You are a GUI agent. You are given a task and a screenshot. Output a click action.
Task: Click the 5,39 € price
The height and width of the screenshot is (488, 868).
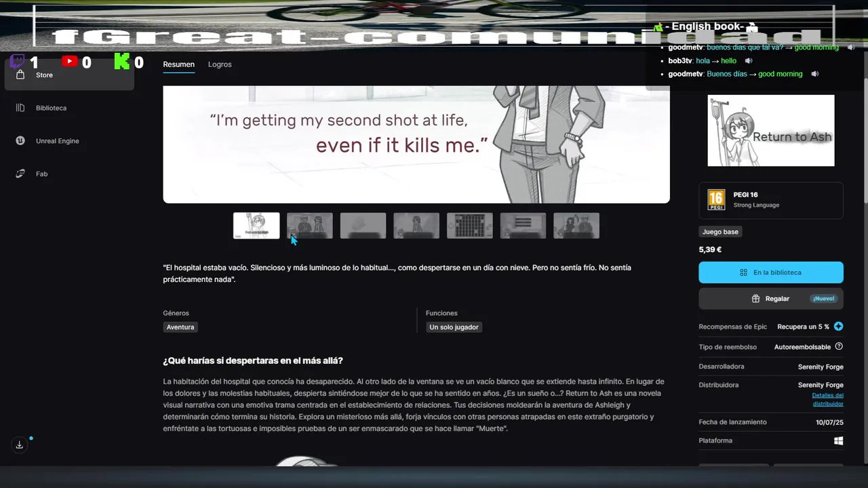pos(710,249)
